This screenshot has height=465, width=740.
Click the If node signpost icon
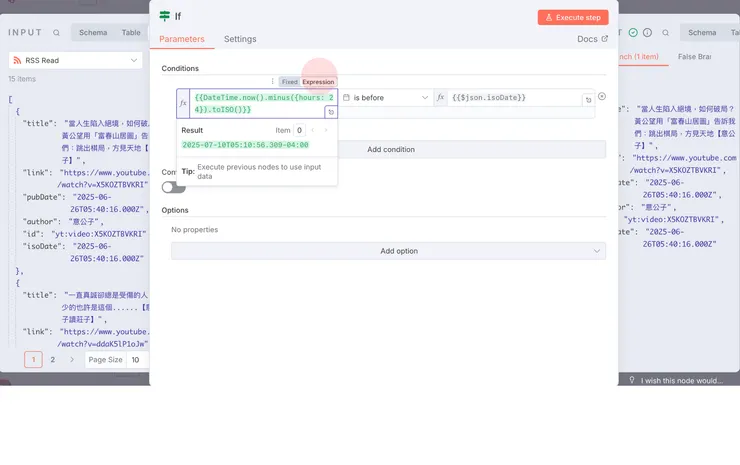tap(164, 16)
